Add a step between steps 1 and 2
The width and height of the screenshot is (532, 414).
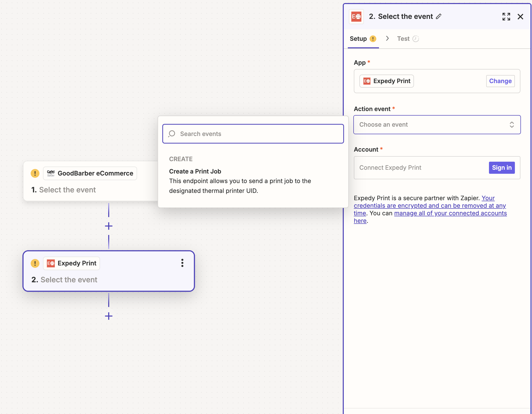[x=109, y=226]
